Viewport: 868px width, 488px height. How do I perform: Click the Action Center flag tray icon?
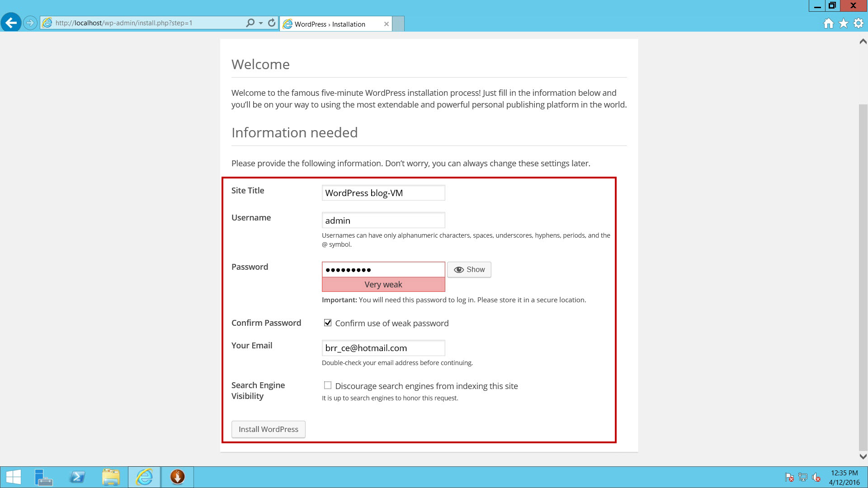790,477
